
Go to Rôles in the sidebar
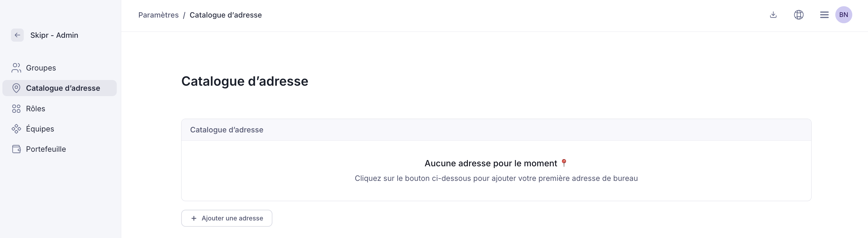(35, 109)
